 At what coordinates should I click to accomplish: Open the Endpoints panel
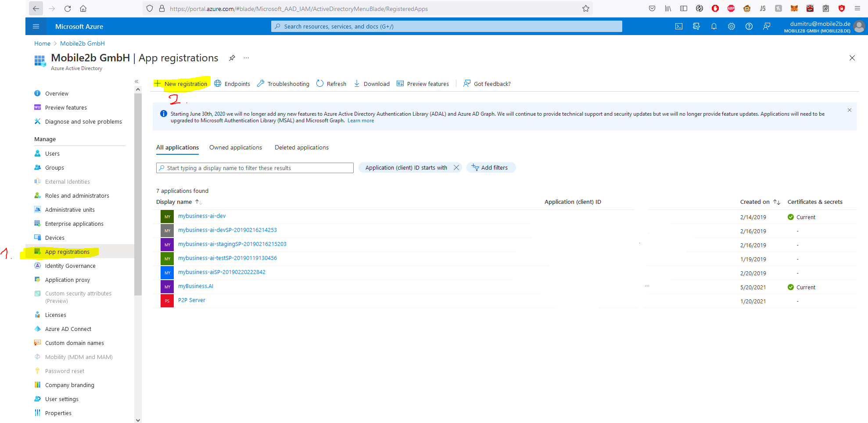232,84
